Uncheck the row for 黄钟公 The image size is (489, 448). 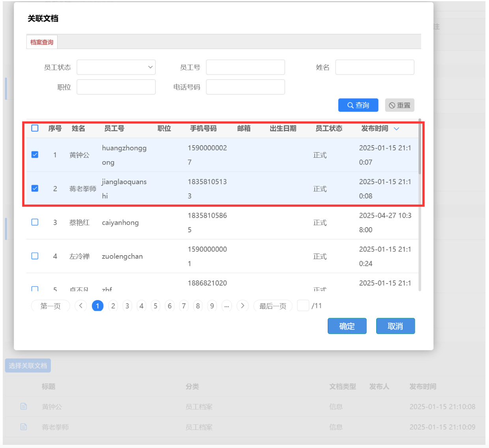[35, 155]
